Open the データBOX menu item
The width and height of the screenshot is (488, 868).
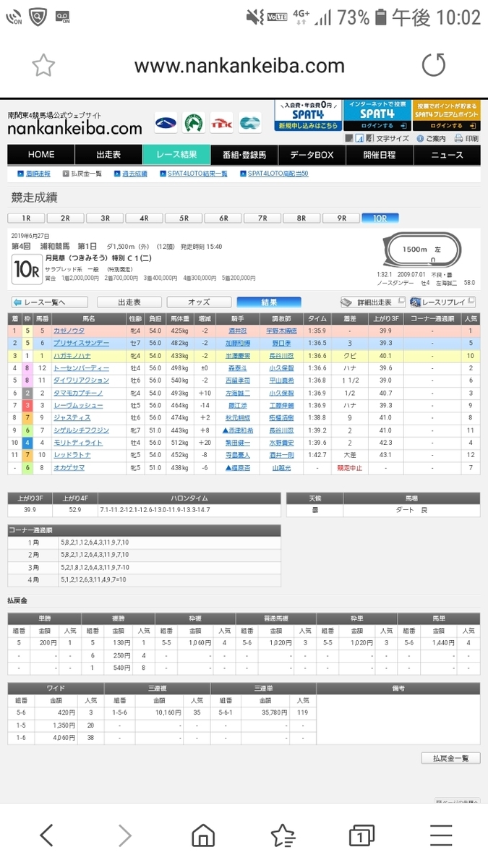click(312, 155)
